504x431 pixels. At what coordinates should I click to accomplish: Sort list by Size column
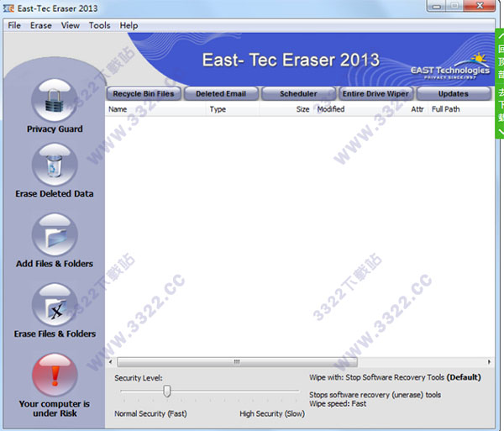click(286, 109)
